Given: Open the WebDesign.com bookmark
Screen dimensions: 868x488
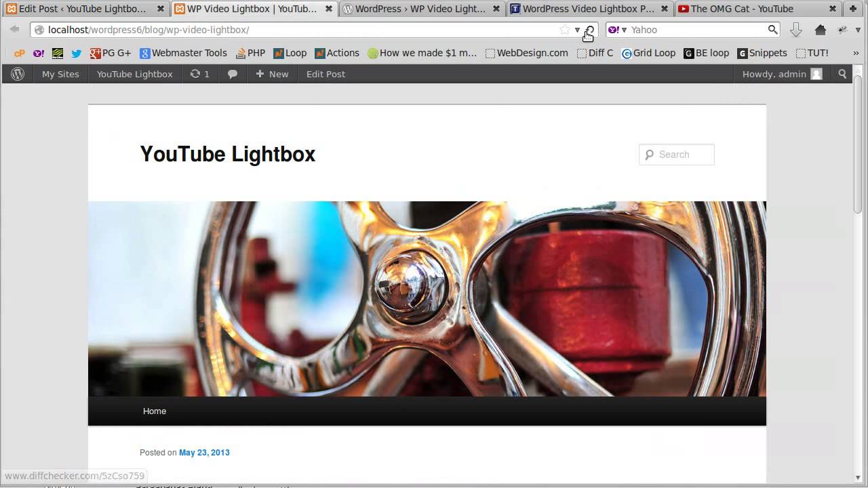Looking at the screenshot, I should point(527,53).
